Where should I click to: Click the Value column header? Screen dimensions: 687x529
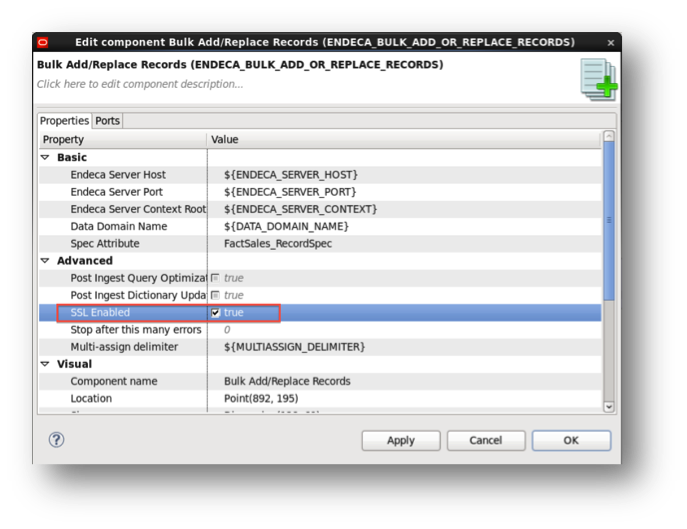(x=403, y=140)
